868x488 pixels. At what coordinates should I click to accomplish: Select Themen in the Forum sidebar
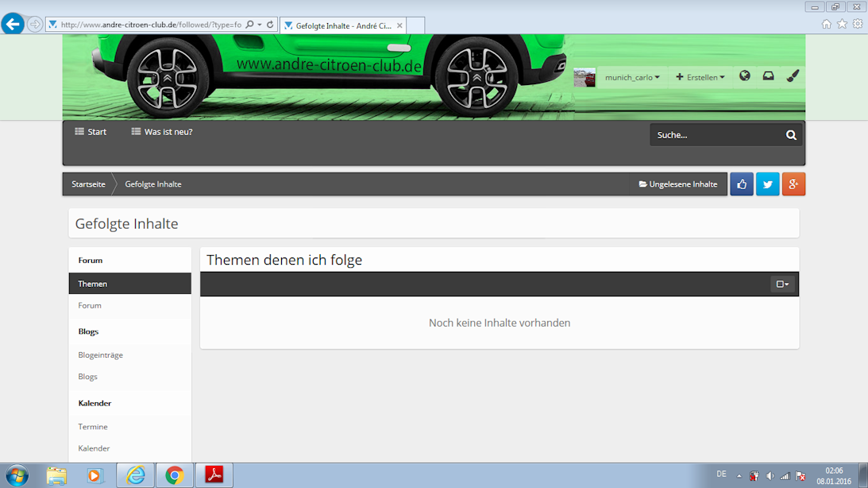coord(130,284)
